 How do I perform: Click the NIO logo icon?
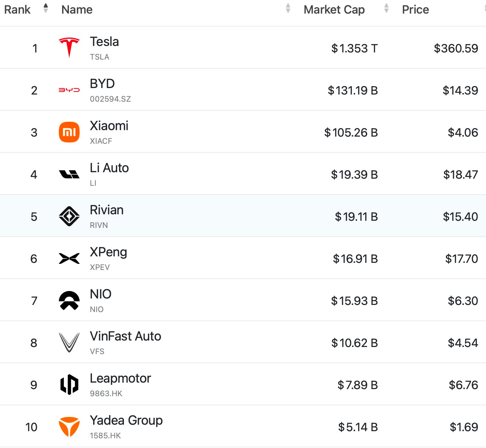(69, 300)
